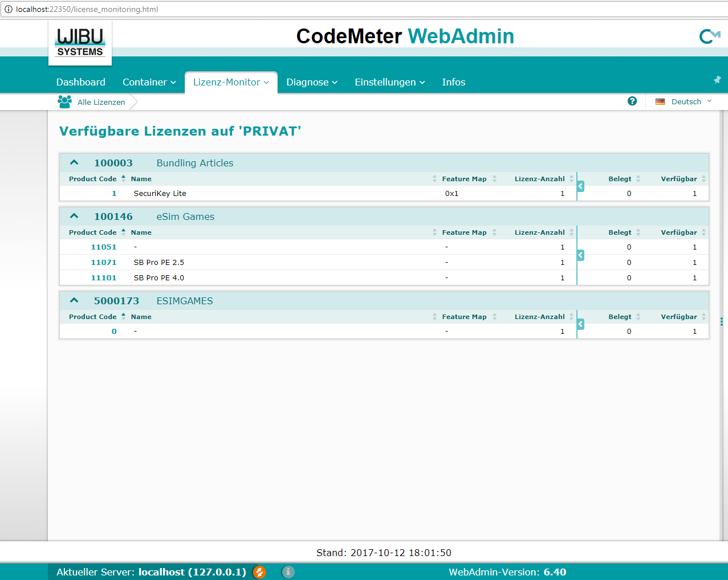Open product code 11071 link
Image resolution: width=728 pixels, height=580 pixels.
tap(104, 263)
